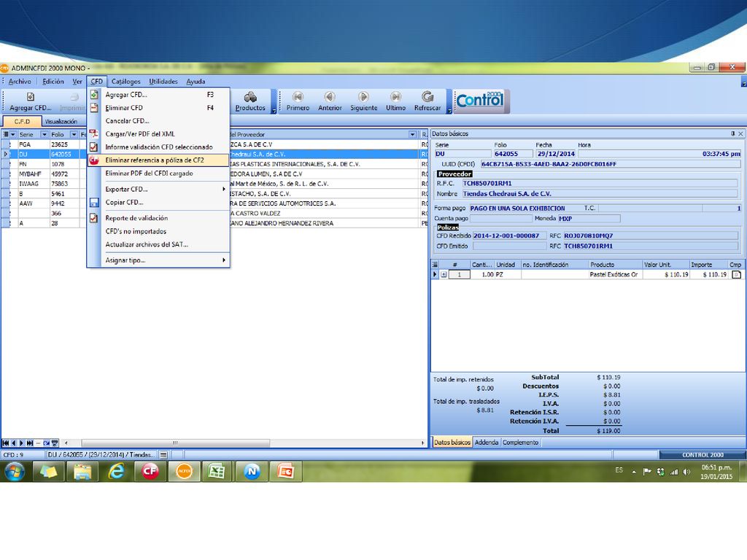Expand the Asignar tipo submenu
The height and width of the screenshot is (560, 747).
(224, 260)
